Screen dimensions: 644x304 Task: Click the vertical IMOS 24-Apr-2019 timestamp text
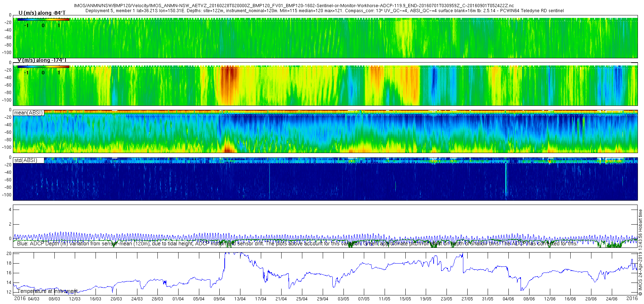pos(640,252)
